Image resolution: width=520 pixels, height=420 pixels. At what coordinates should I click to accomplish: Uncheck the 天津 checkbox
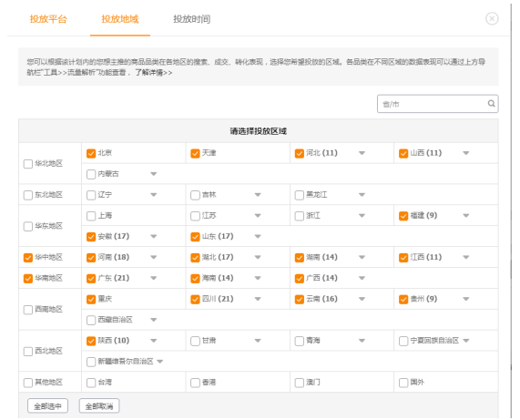195,153
